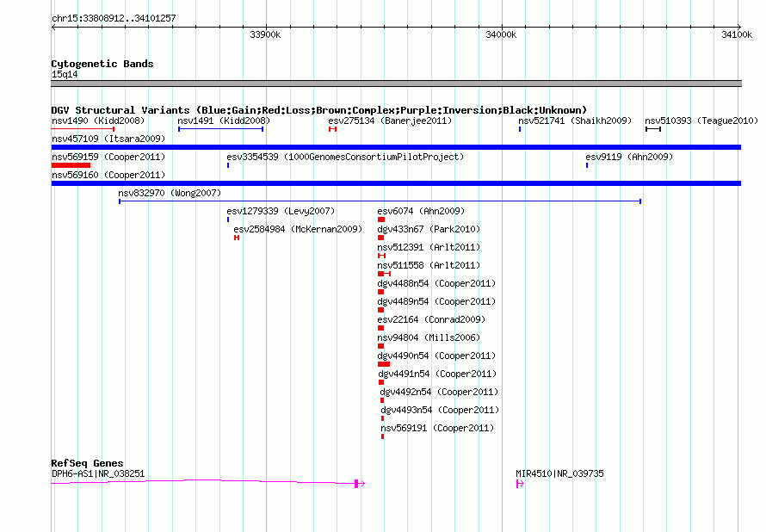Open dgv4493n54 (Cooper2011) label
This screenshot has width=766, height=532.
coord(440,410)
